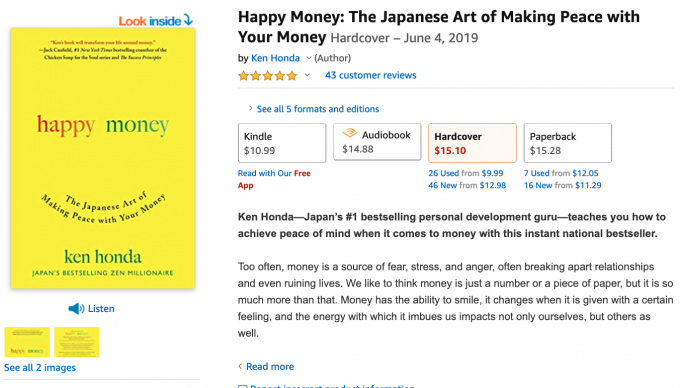Click the report incorrect product information icon
This screenshot has width=680, height=388.
tap(243, 386)
